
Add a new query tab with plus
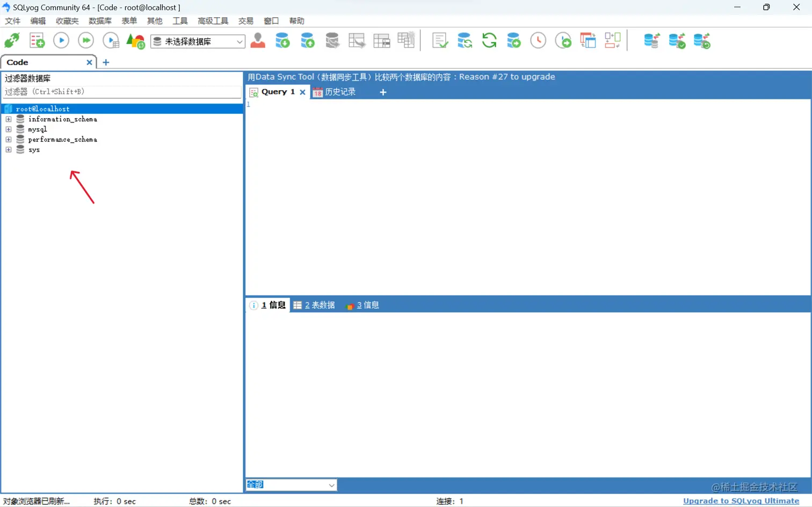(383, 92)
